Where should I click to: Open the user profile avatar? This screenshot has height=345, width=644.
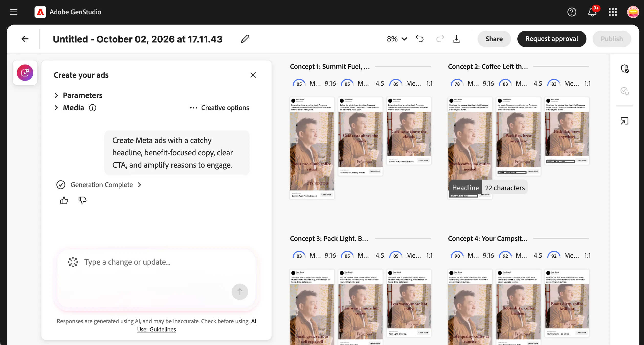[x=633, y=12]
